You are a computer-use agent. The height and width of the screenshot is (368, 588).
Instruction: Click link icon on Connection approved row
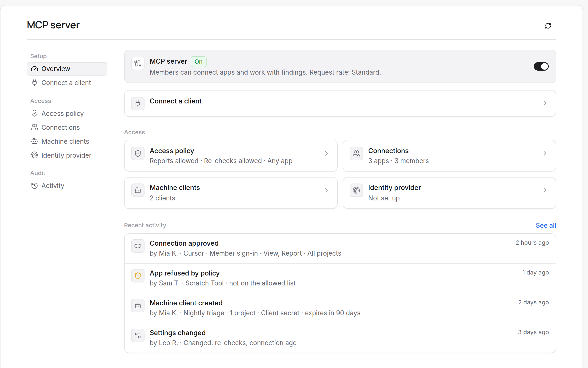[x=138, y=246]
